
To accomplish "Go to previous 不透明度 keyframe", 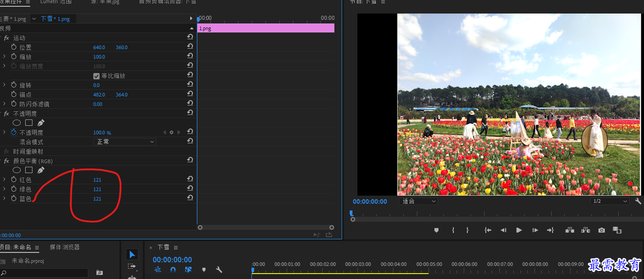I will click(x=164, y=133).
